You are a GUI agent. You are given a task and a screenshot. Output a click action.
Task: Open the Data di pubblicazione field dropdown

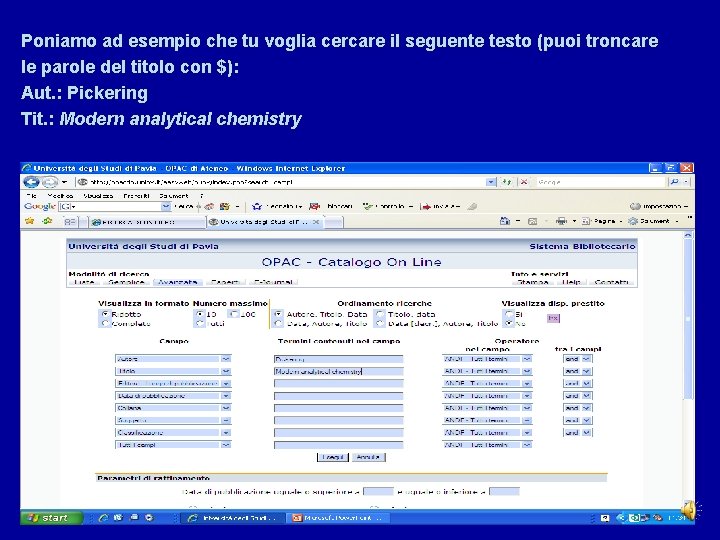tap(173, 395)
